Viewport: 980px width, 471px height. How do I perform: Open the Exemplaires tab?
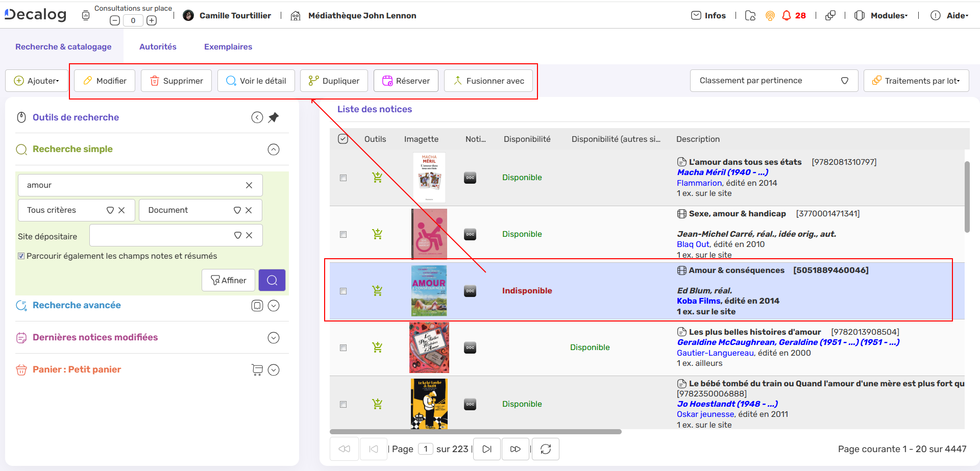coord(228,46)
